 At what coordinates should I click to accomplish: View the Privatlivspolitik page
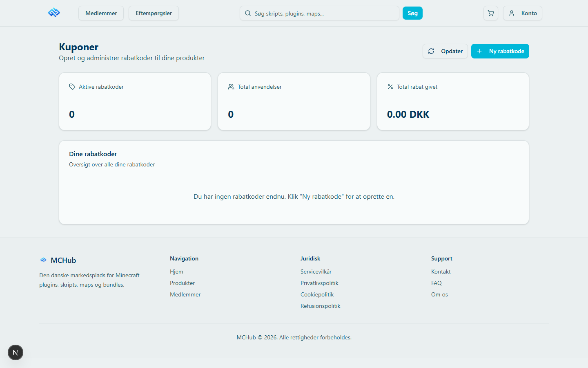[x=319, y=283]
